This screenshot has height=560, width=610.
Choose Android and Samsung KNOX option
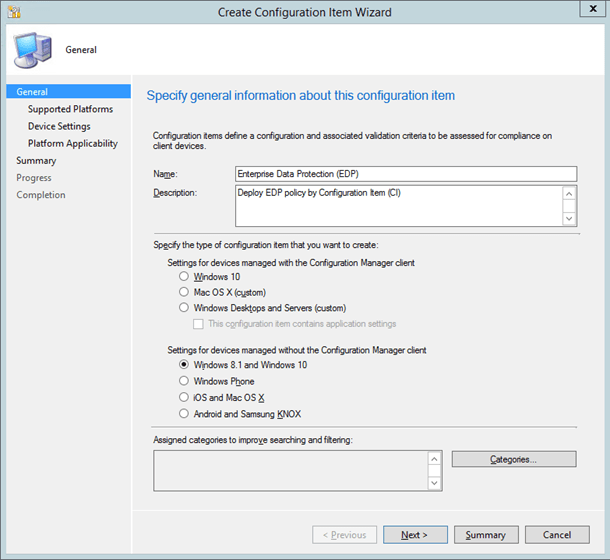(x=183, y=413)
